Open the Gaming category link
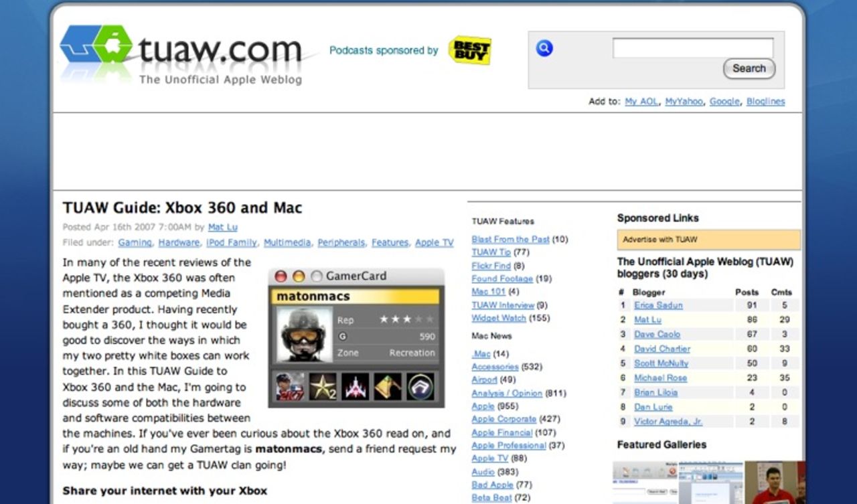The height and width of the screenshot is (504, 857). 135,243
